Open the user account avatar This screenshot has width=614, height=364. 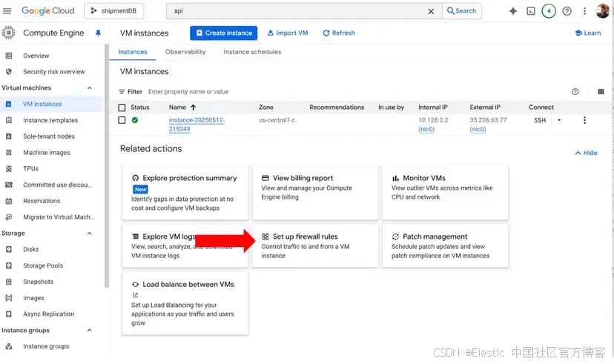pos(602,11)
